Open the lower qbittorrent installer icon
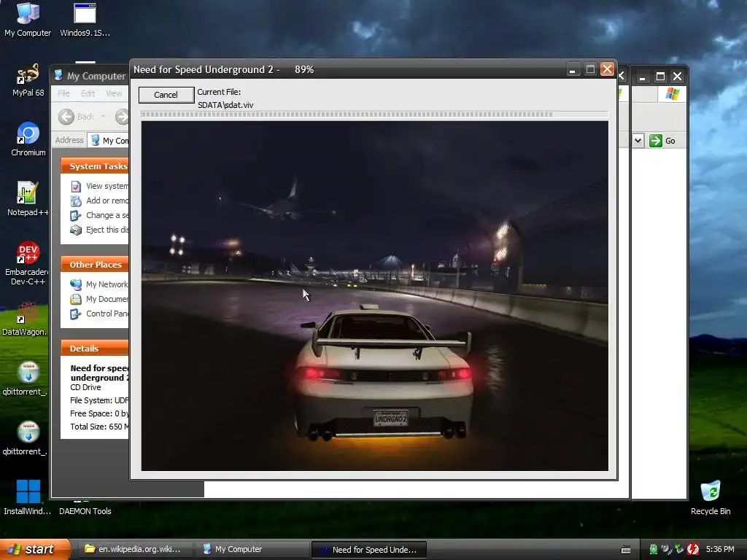The width and height of the screenshot is (747, 560). [26, 438]
